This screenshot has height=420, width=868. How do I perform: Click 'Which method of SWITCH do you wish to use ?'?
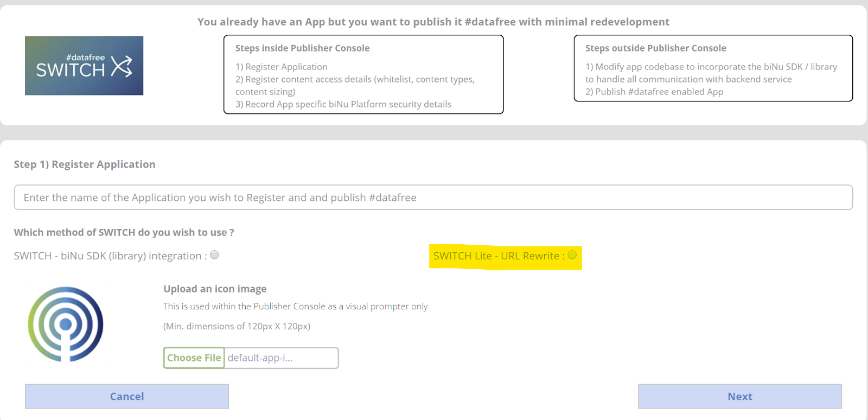[124, 232]
